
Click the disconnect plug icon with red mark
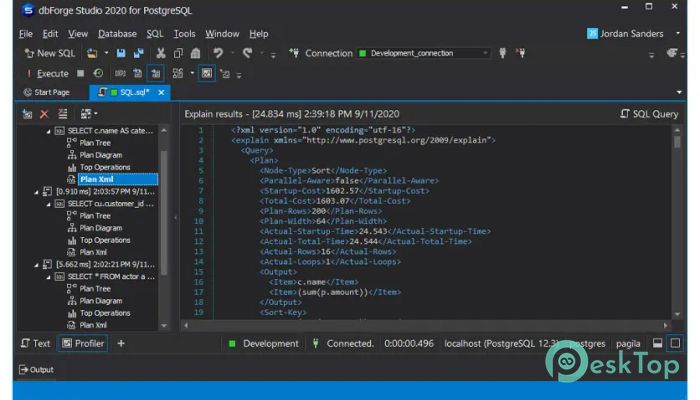(521, 53)
